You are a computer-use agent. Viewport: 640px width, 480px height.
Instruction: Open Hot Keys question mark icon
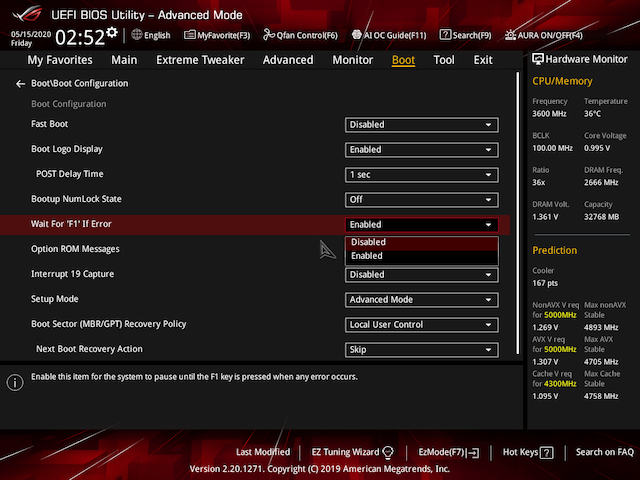[547, 452]
